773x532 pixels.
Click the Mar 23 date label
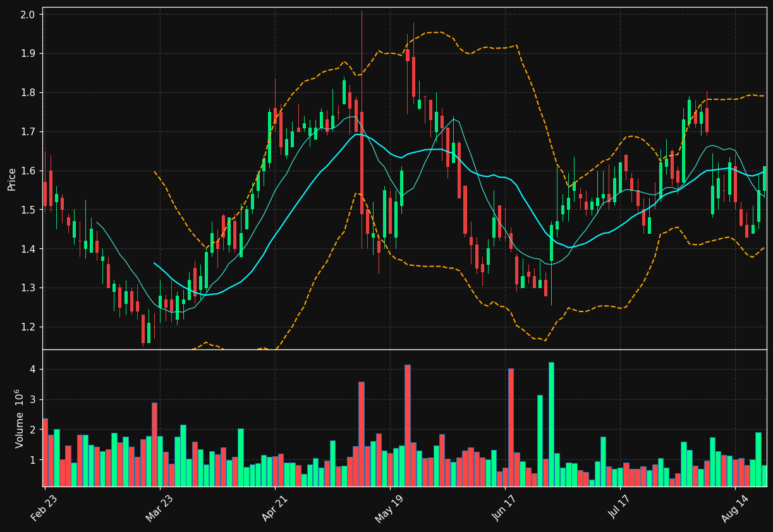[159, 507]
